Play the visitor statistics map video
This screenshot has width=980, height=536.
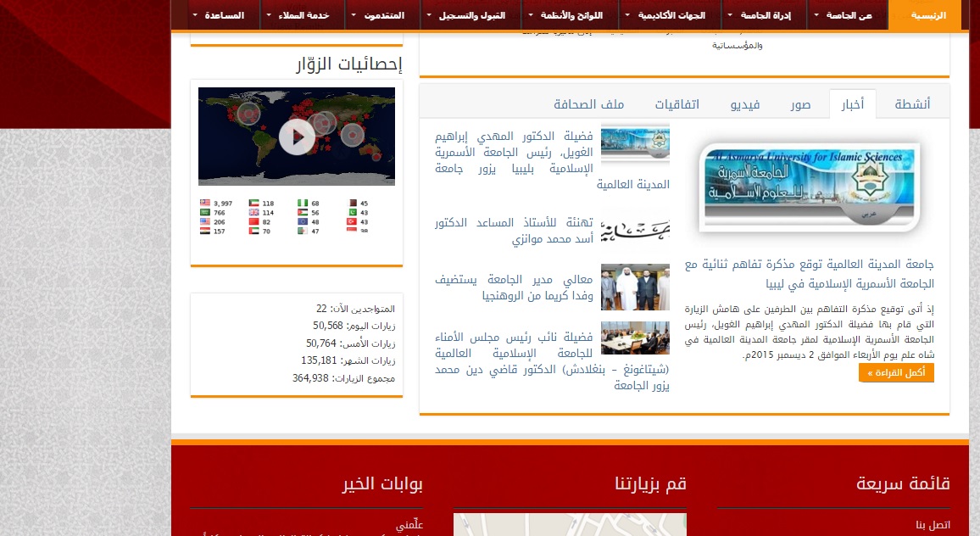297,137
